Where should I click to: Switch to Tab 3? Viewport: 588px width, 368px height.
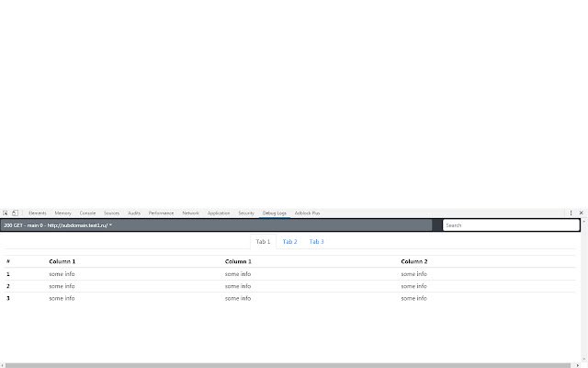pyautogui.click(x=316, y=241)
